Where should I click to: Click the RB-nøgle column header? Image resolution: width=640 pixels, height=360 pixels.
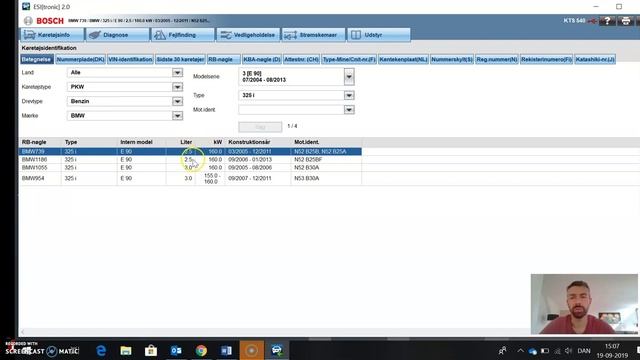pos(34,142)
